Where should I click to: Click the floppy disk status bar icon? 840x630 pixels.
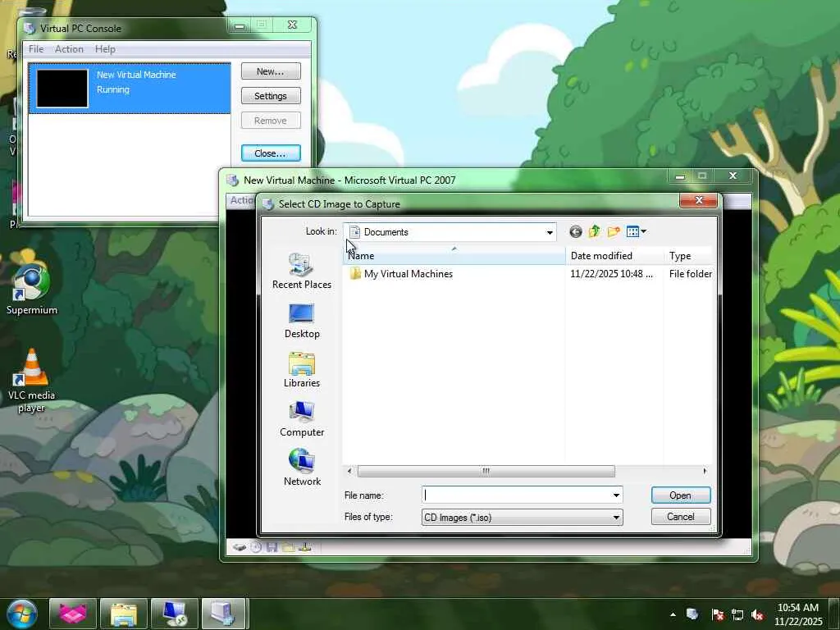tap(272, 547)
